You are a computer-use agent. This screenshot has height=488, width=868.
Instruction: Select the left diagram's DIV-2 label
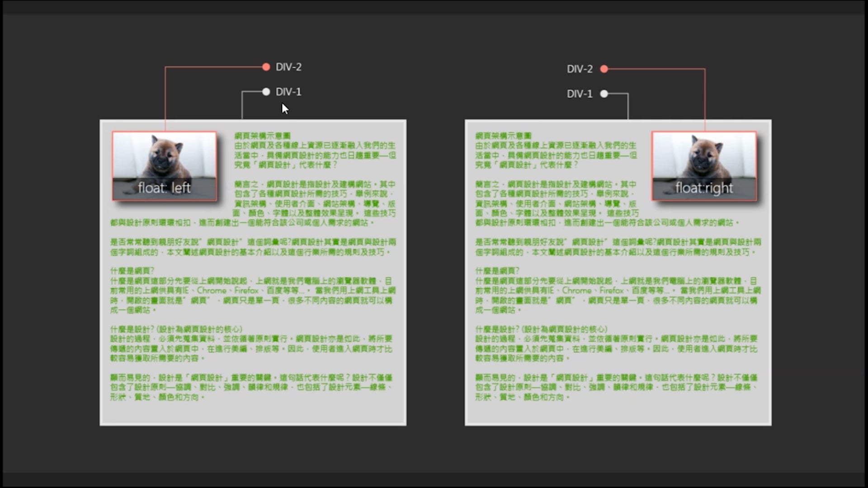(288, 67)
